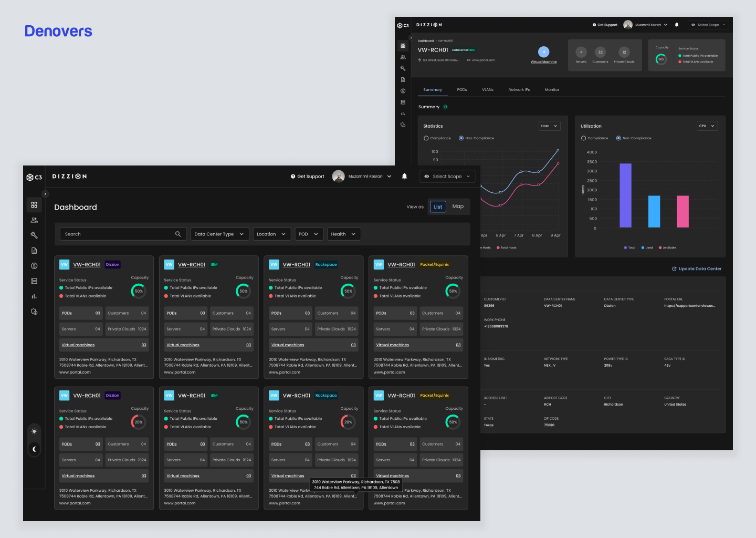Screen dimensions: 756x538
Task: Open bar chart icon in front Dashboard sidebar
Action: pos(34,296)
